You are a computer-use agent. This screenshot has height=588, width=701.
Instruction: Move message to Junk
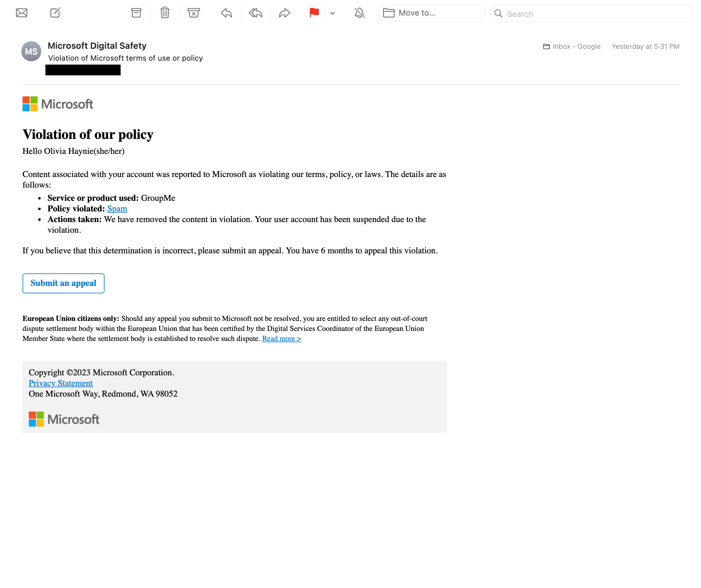click(194, 13)
